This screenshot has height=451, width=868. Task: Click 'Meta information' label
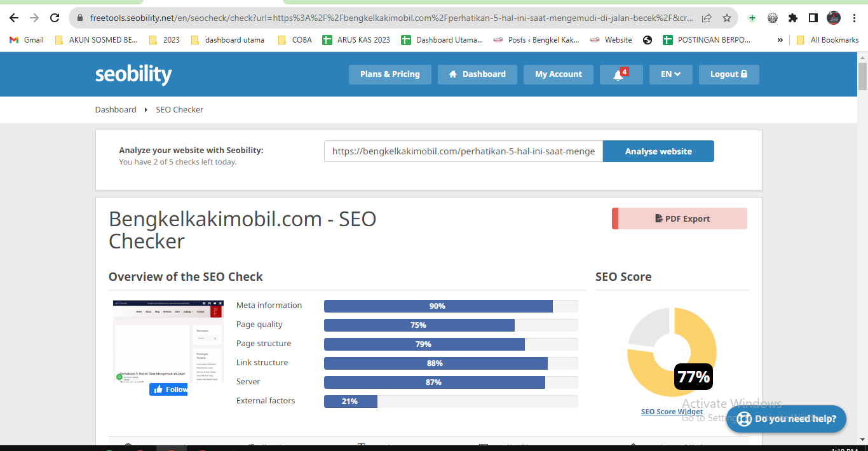click(x=269, y=305)
